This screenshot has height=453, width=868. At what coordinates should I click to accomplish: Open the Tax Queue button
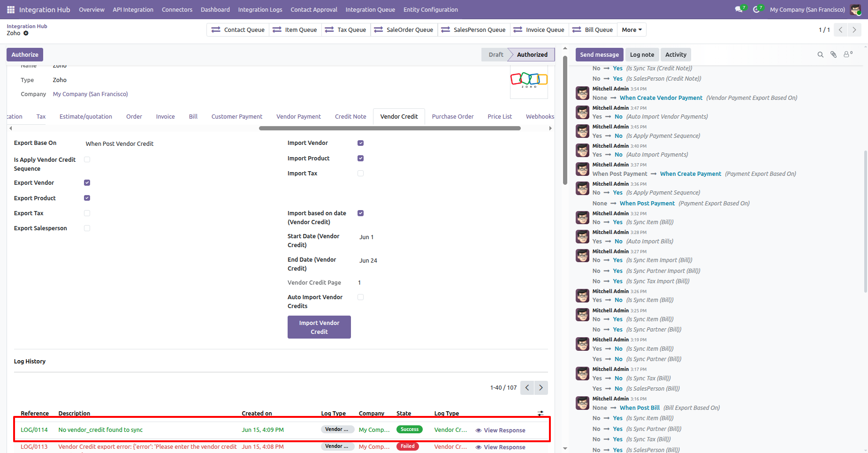pos(345,30)
